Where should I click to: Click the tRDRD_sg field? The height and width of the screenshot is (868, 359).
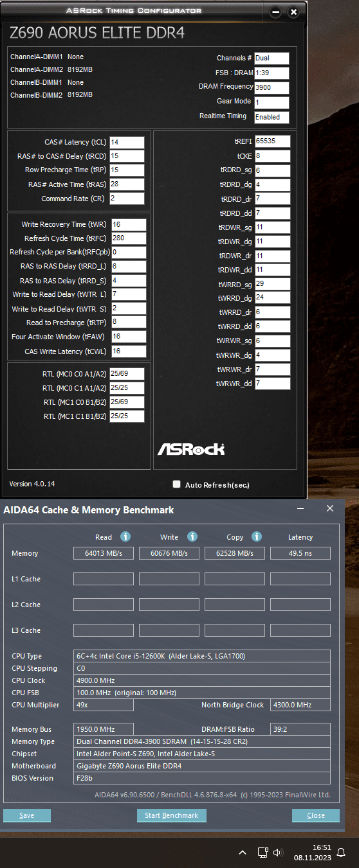[272, 171]
